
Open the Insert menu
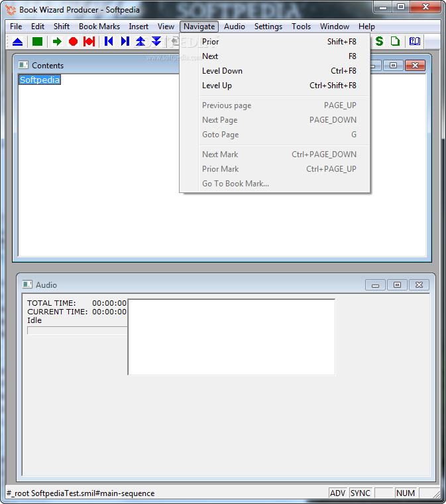(139, 27)
